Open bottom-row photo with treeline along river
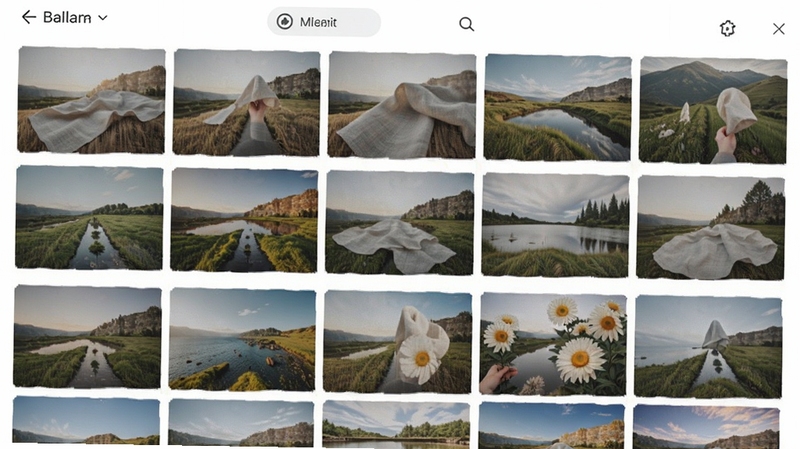800x449 pixels. [x=396, y=425]
